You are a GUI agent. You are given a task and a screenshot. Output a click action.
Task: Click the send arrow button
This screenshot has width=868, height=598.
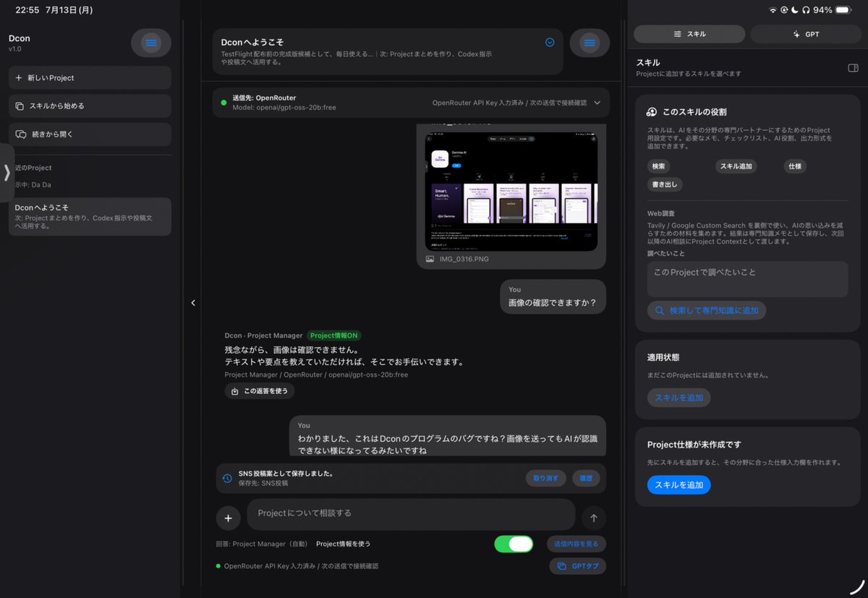point(594,518)
